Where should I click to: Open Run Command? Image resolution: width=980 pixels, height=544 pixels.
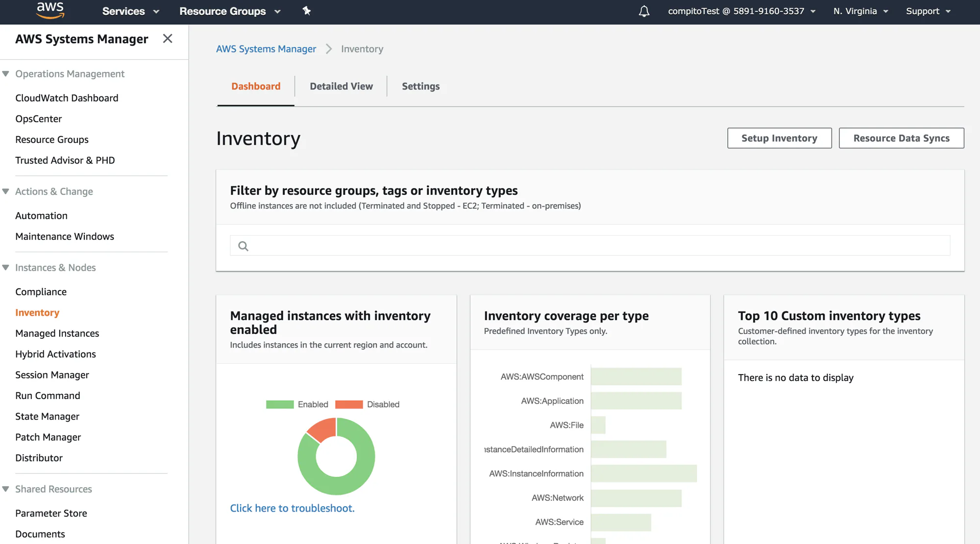48,396
